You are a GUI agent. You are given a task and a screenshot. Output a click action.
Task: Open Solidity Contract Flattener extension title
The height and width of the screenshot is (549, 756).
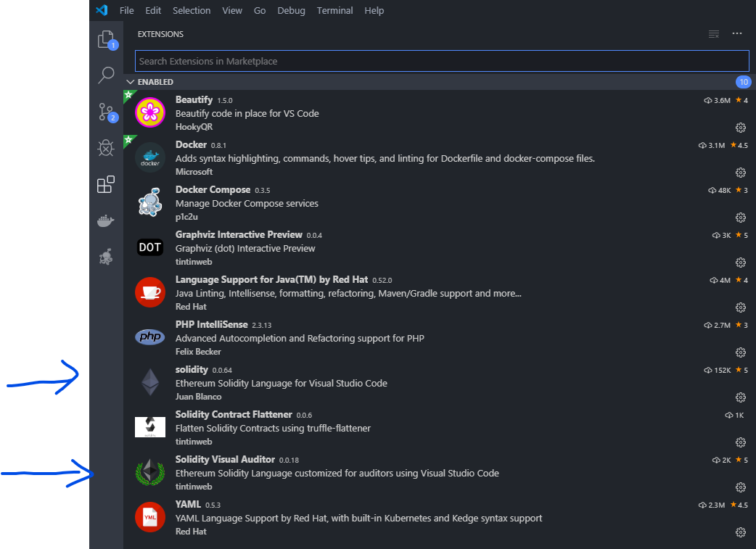pyautogui.click(x=234, y=415)
